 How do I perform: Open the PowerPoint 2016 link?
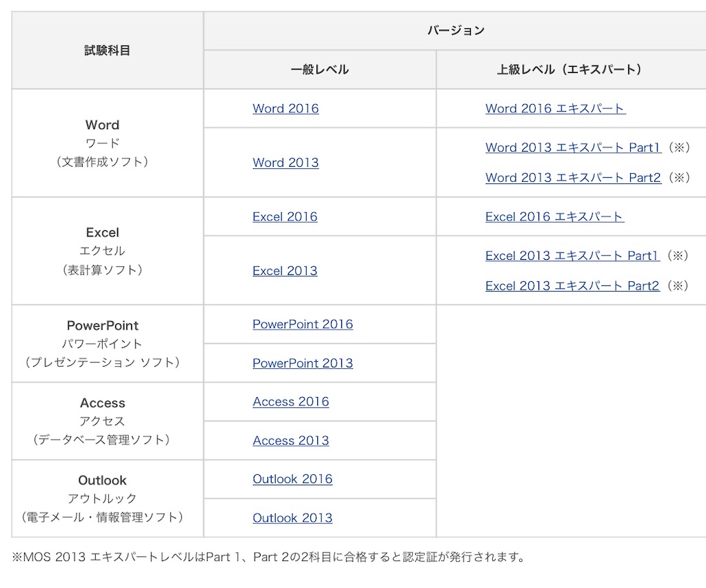click(303, 324)
